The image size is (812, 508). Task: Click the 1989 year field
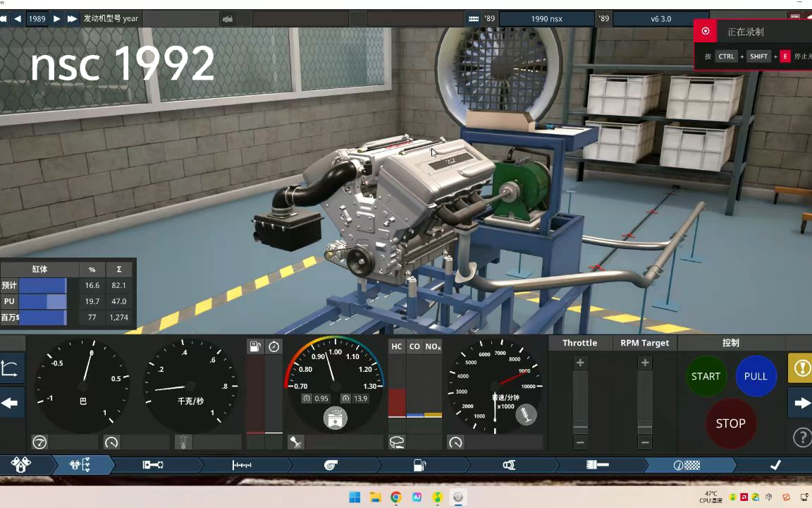[x=37, y=18]
